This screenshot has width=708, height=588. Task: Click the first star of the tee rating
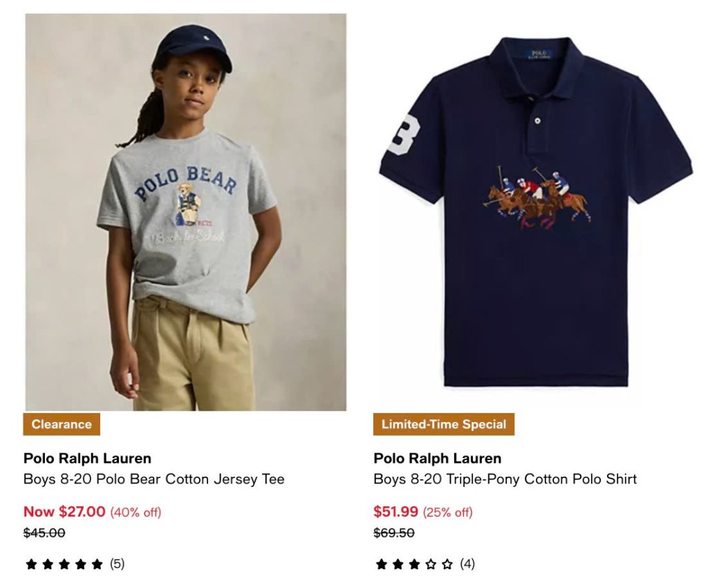(31, 564)
